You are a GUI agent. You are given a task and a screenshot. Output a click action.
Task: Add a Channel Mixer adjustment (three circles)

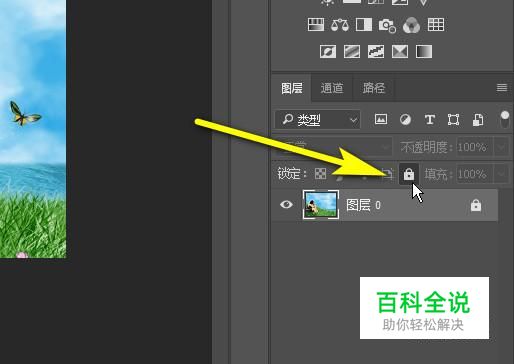411,25
